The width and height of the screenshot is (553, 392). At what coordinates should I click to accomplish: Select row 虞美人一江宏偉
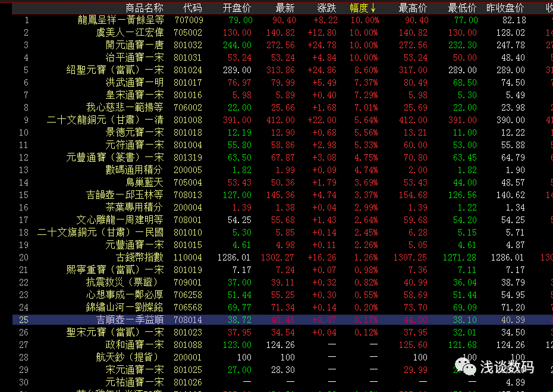(x=282, y=33)
